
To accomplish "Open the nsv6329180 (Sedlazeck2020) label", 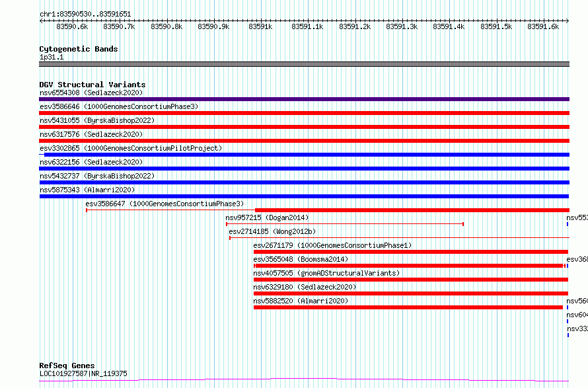I will tap(305, 287).
